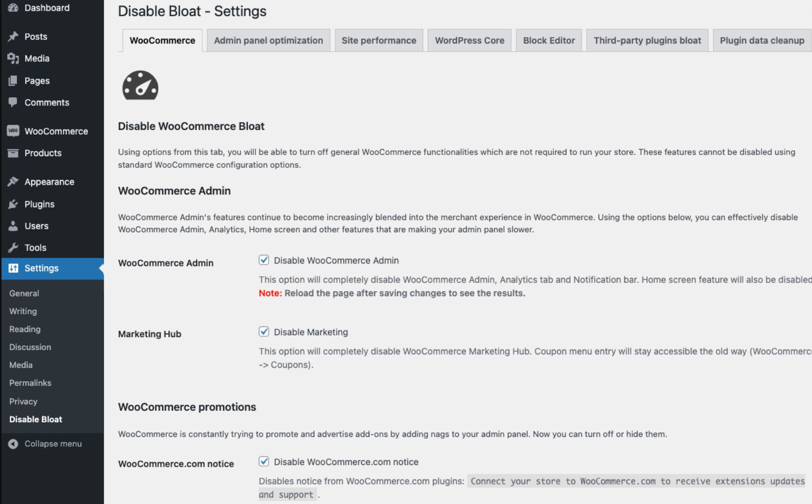Click the Posts pushpin icon
The width and height of the screenshot is (812, 504).
(x=13, y=36)
